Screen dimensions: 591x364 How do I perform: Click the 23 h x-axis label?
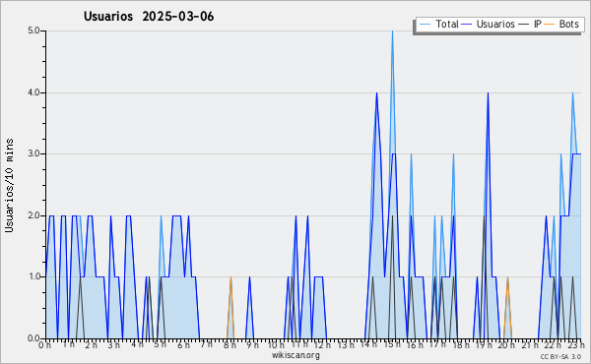click(x=576, y=345)
